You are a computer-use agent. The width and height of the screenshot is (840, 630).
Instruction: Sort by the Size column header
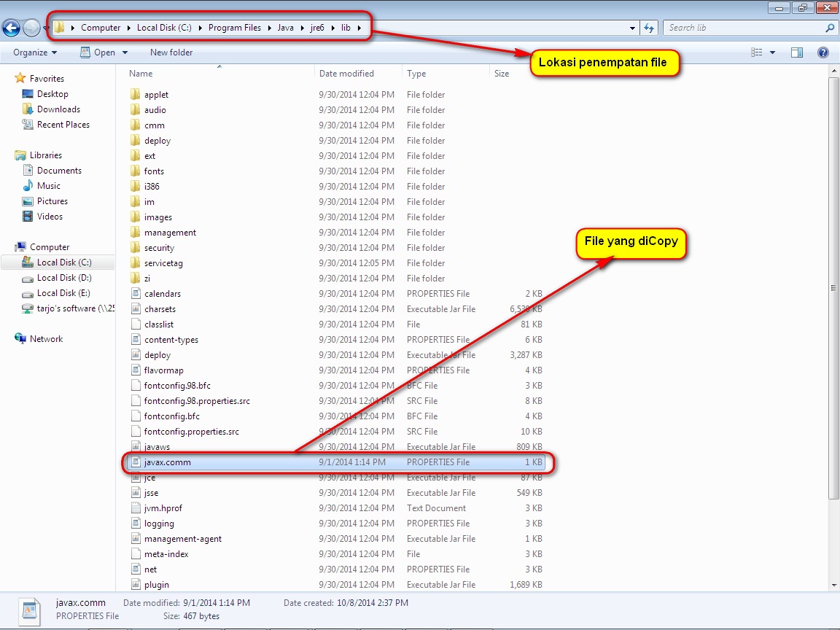pyautogui.click(x=502, y=74)
